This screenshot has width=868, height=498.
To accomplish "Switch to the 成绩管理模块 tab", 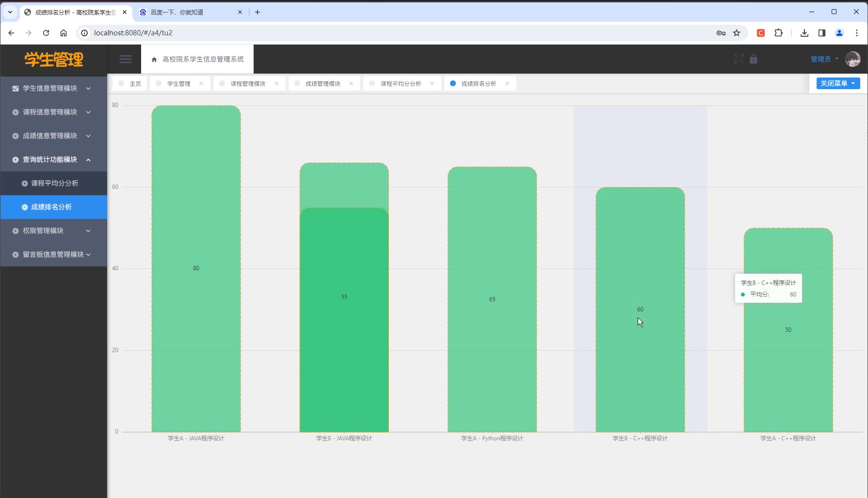I will [x=322, y=84].
